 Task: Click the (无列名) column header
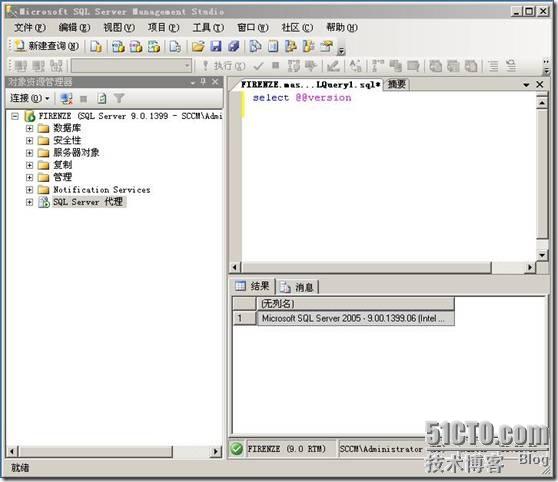point(355,304)
